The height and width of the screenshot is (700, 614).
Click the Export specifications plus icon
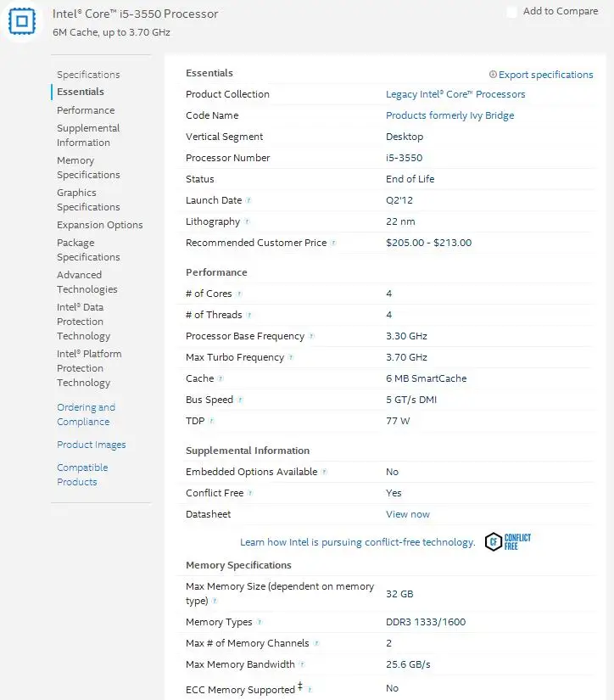pos(493,75)
